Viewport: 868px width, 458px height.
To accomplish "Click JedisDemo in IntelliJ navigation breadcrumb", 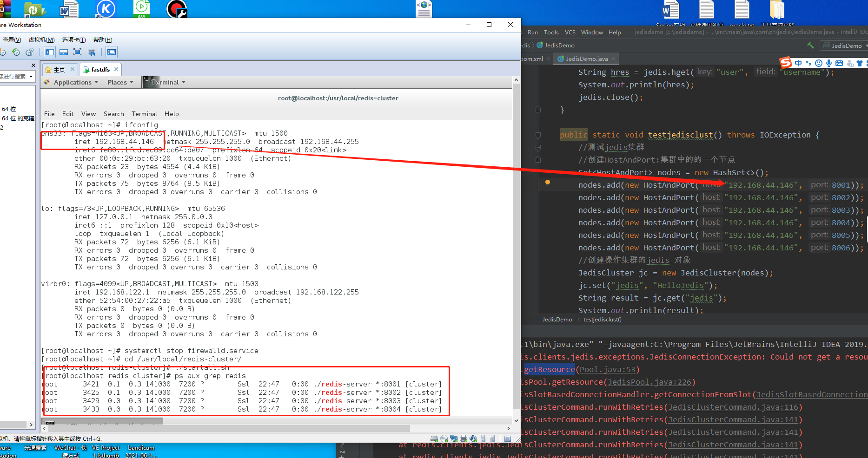I will point(556,46).
